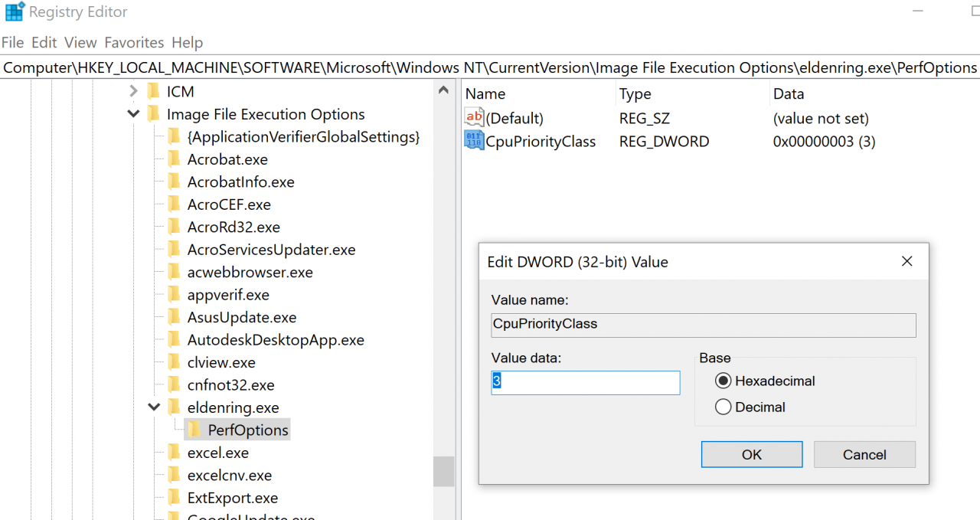Click the CpuPriorityClass DWORD value icon
Screen dimensions: 980x520
(475, 141)
